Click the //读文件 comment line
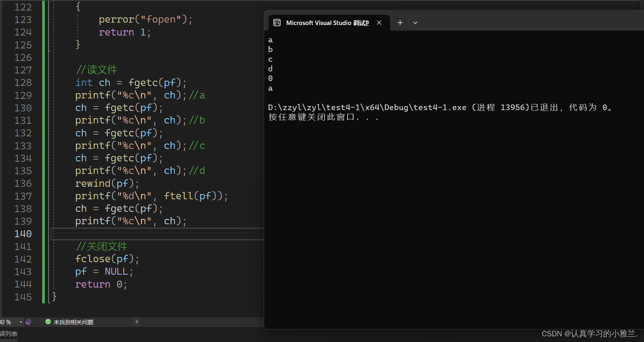644x342 pixels. tap(96, 70)
